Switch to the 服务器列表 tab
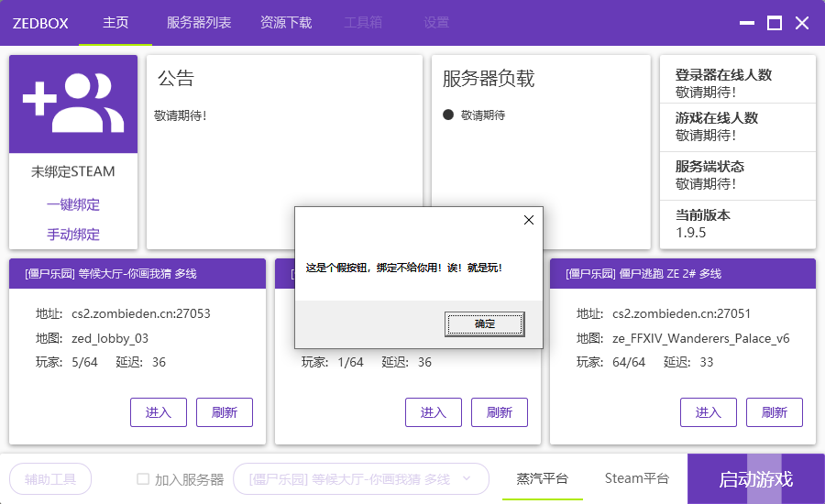The width and height of the screenshot is (825, 504). pos(199,23)
